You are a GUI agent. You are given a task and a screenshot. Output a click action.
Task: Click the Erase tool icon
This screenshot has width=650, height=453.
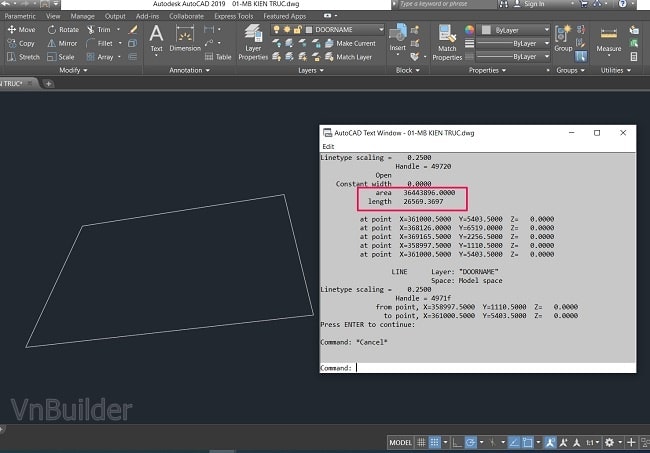133,29
